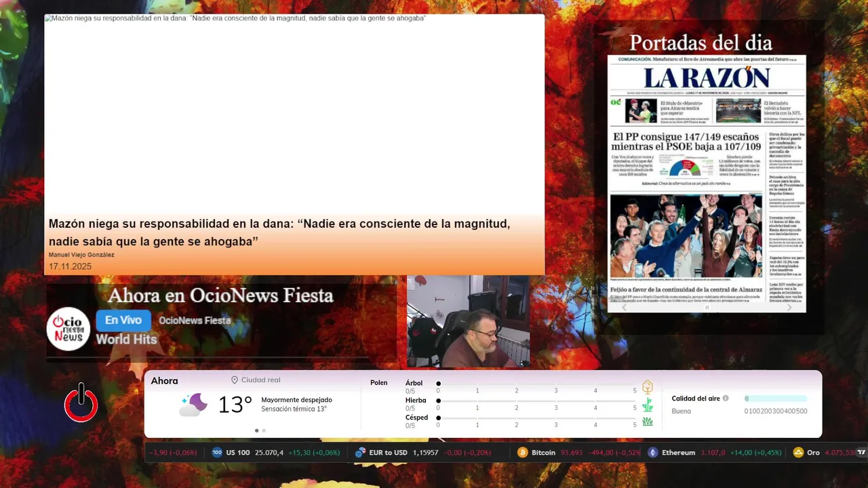Screen dimensions: 868x488
Task: Click the Ahora en OcioNews Fiesta heading
Action: coord(220,296)
